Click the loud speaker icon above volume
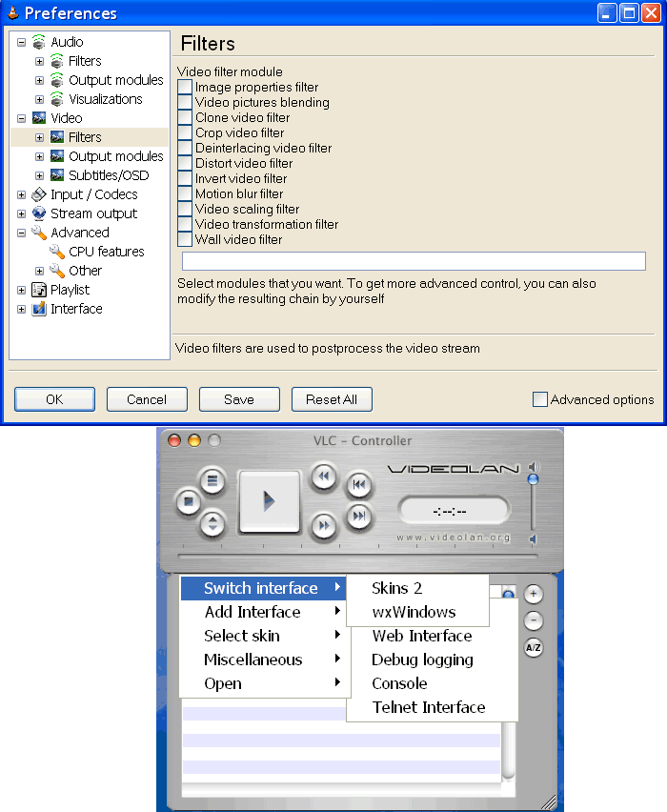This screenshot has width=667, height=812. point(534,467)
